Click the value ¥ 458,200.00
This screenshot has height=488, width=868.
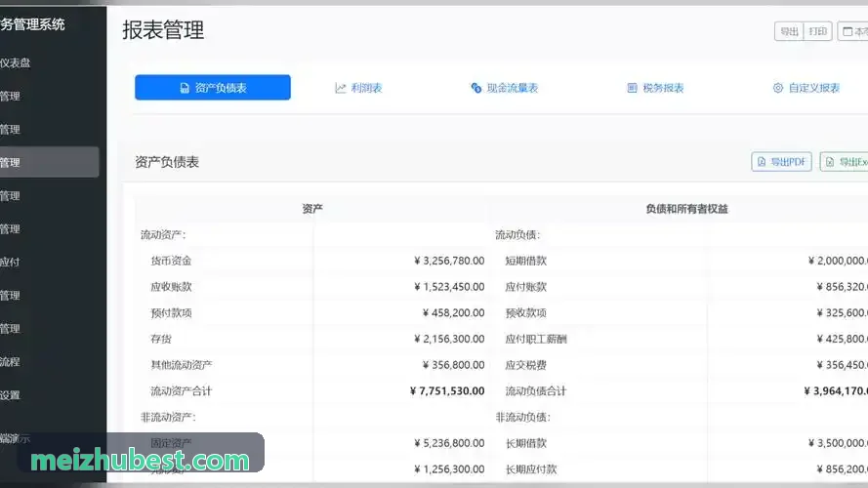click(x=453, y=312)
